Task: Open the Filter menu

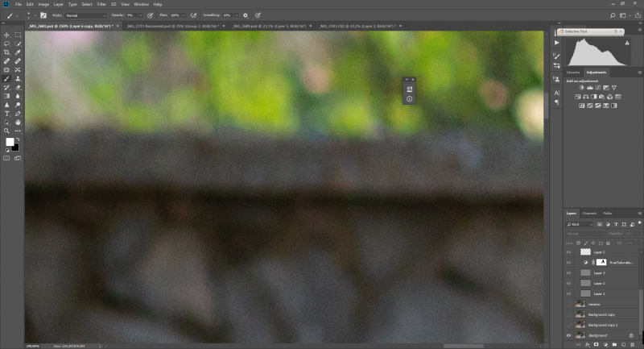Action: point(101,4)
